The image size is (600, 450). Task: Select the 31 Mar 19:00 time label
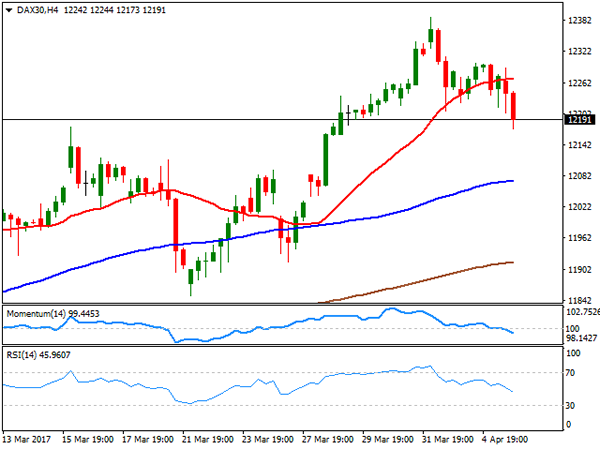tap(448, 439)
